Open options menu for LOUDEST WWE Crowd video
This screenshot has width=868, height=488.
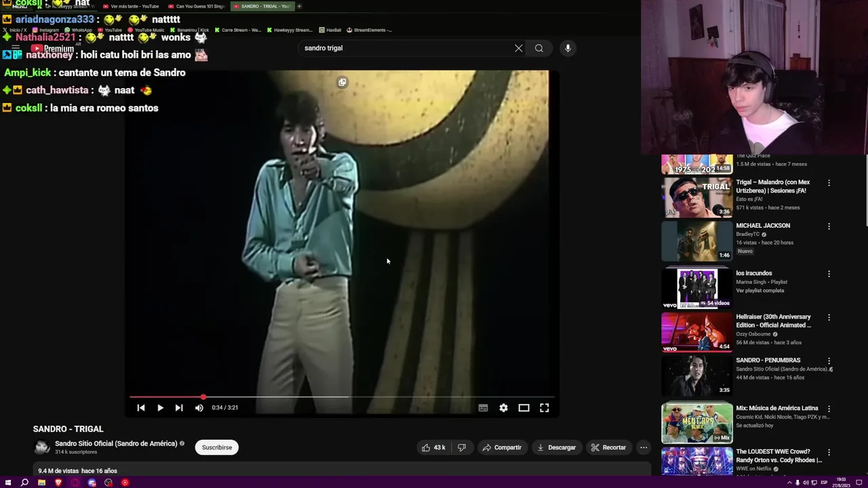[829, 452]
